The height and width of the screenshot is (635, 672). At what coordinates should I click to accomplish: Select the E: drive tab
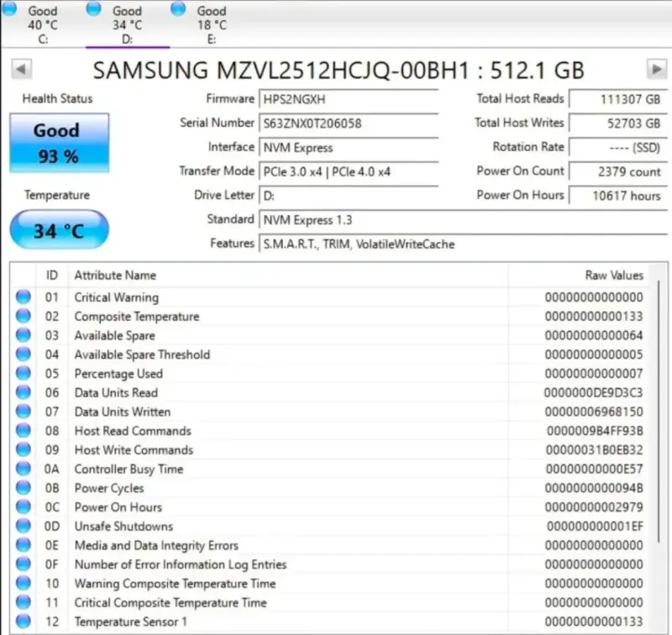212,24
